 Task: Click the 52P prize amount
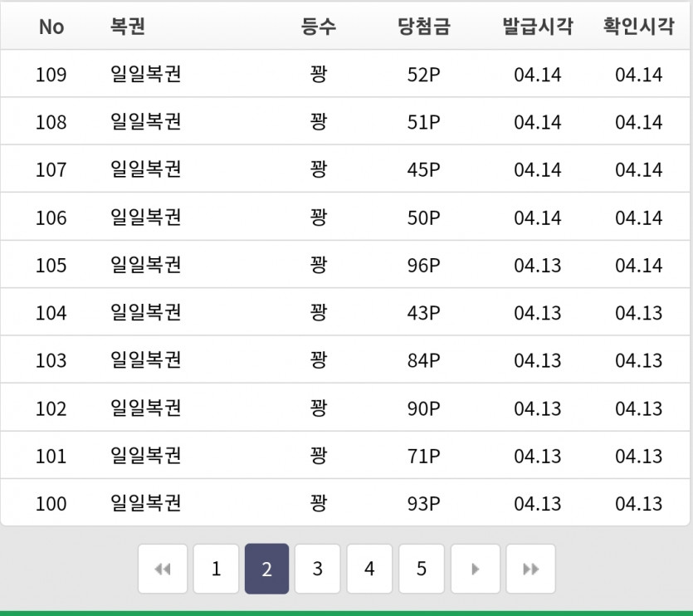coord(424,74)
